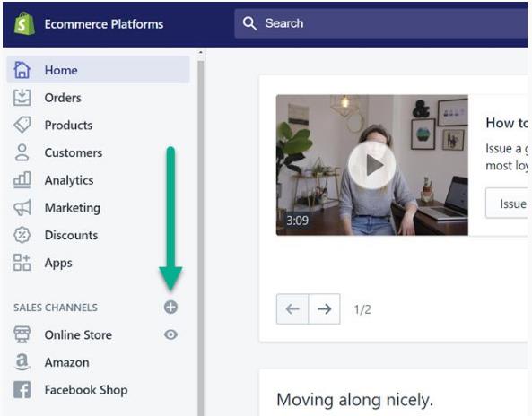This screenshot has width=532, height=416.
Task: Click inside the Search field
Action: 381,23
